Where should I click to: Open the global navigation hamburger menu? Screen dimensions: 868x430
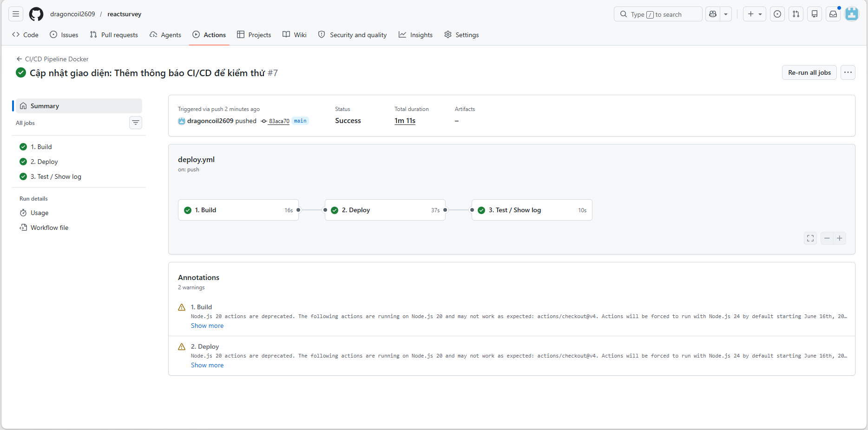pos(16,14)
